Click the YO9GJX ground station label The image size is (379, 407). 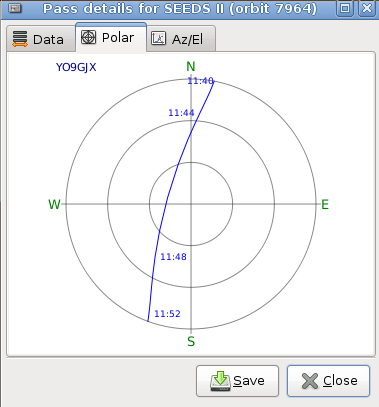click(x=76, y=67)
